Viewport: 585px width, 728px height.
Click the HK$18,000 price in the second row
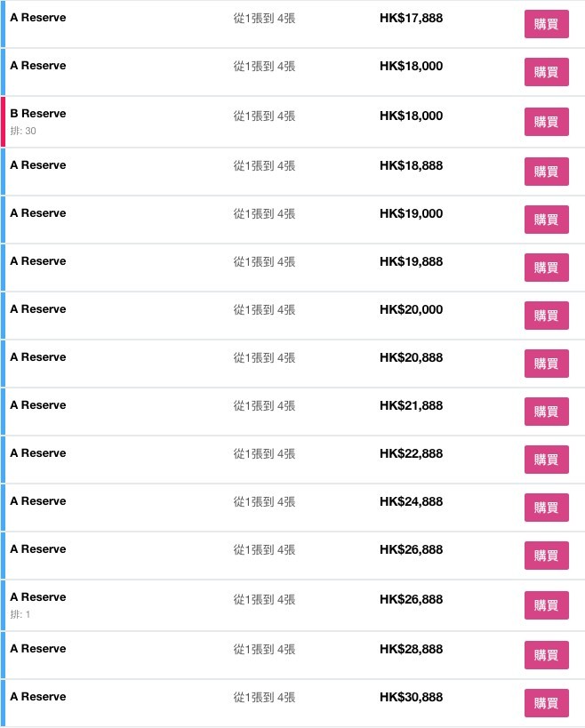(x=411, y=66)
